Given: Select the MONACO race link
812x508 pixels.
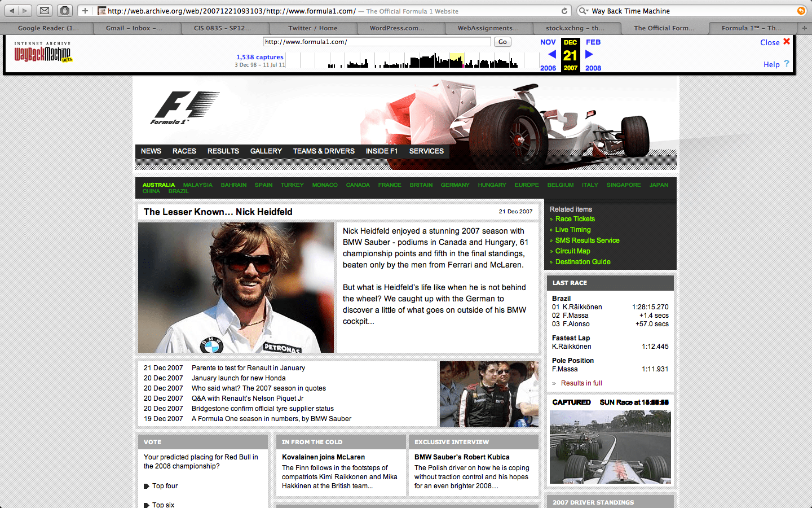Looking at the screenshot, I should pyautogui.click(x=325, y=185).
